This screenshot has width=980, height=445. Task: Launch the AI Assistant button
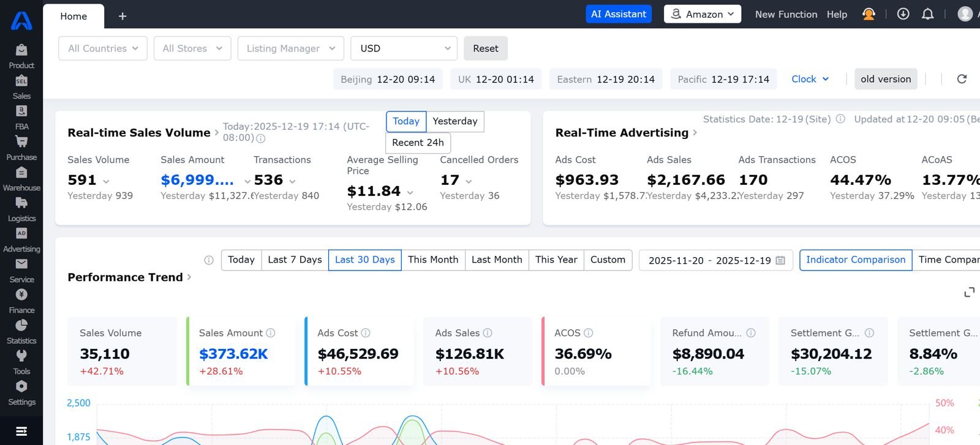coord(618,14)
